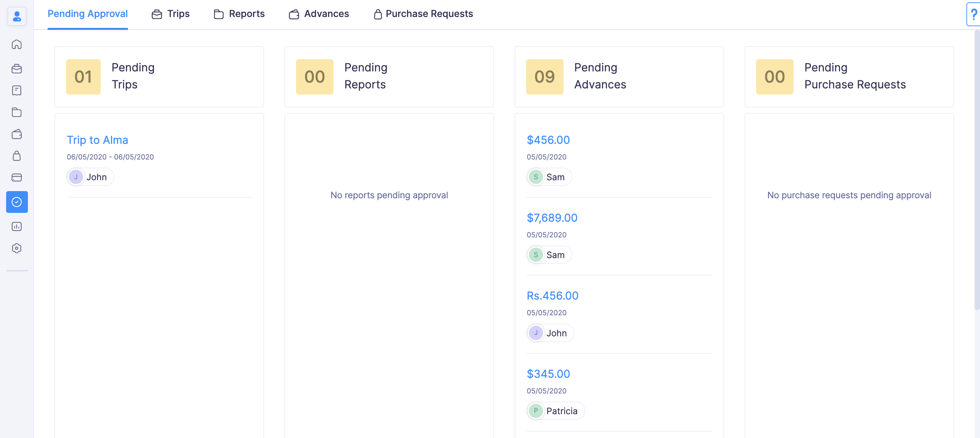Open the Home icon in sidebar
980x438 pixels.
pos(17,45)
